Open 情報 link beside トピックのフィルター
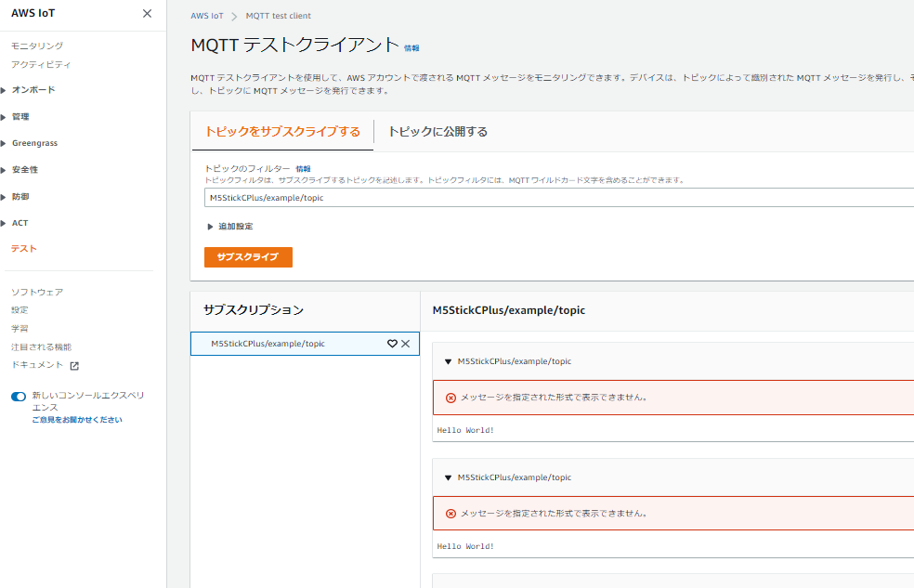This screenshot has height=588, width=914. coord(303,169)
